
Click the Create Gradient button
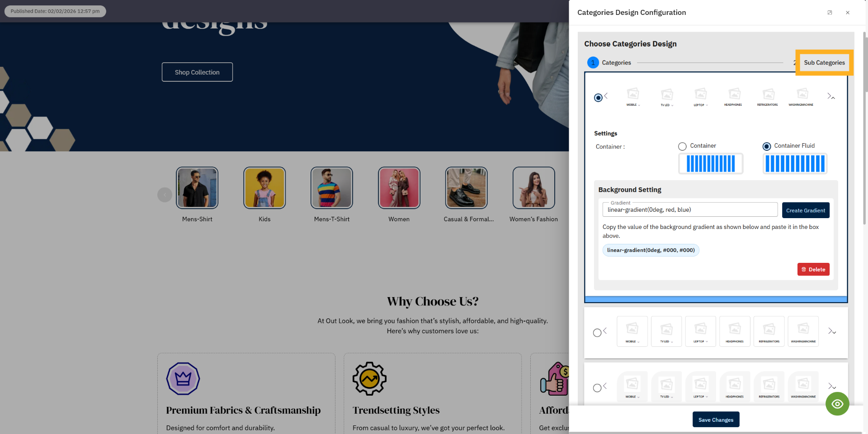click(806, 210)
